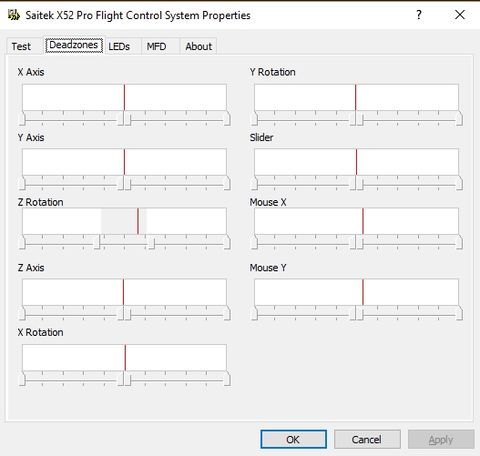Close the Saitek properties dialog
The width and height of the screenshot is (480, 456).
coord(460,15)
